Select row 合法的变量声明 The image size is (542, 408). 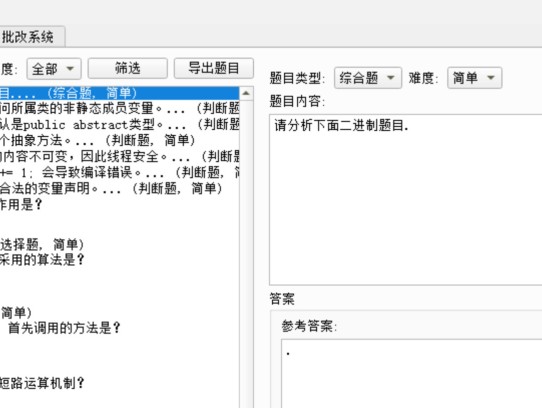pos(119,188)
